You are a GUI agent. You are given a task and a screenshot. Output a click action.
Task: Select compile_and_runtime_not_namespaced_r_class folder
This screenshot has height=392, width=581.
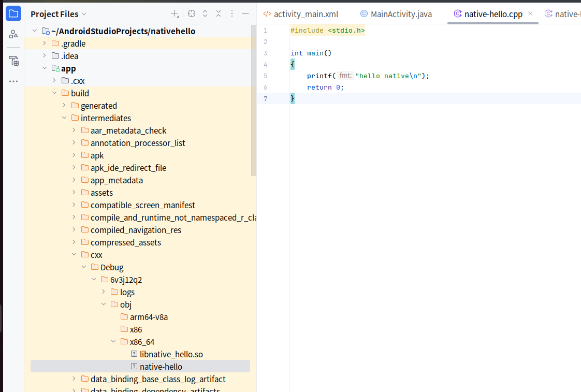tap(169, 217)
